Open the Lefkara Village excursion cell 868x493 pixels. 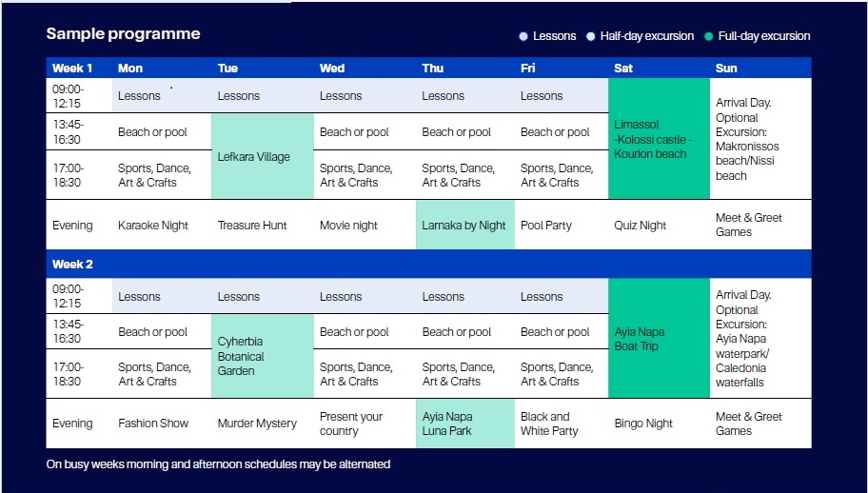pyautogui.click(x=262, y=156)
